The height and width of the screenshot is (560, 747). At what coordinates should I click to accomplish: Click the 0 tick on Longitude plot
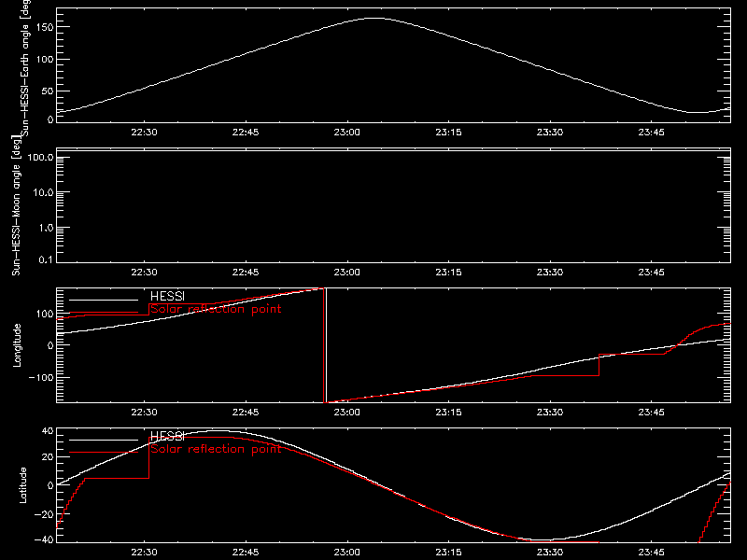[x=50, y=345]
